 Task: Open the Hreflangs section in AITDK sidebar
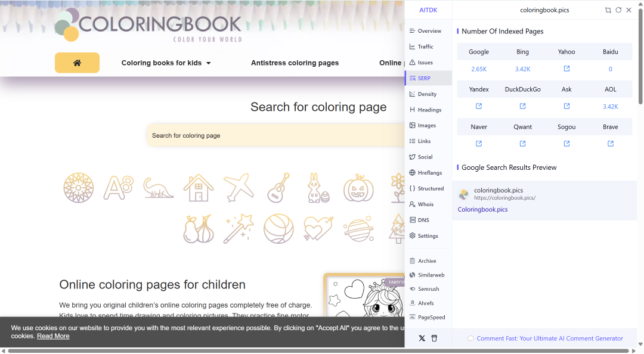[428, 172]
